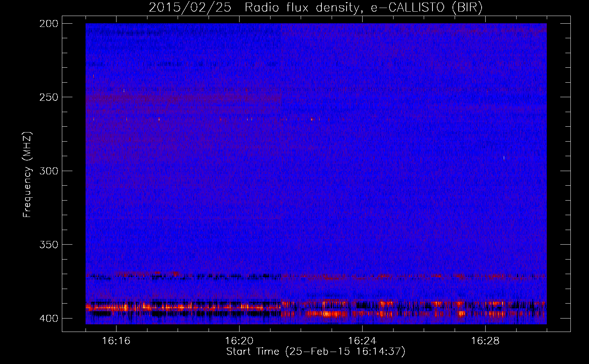Click the 400 frequency tick label
Screen dimensions: 589x364
click(49, 318)
